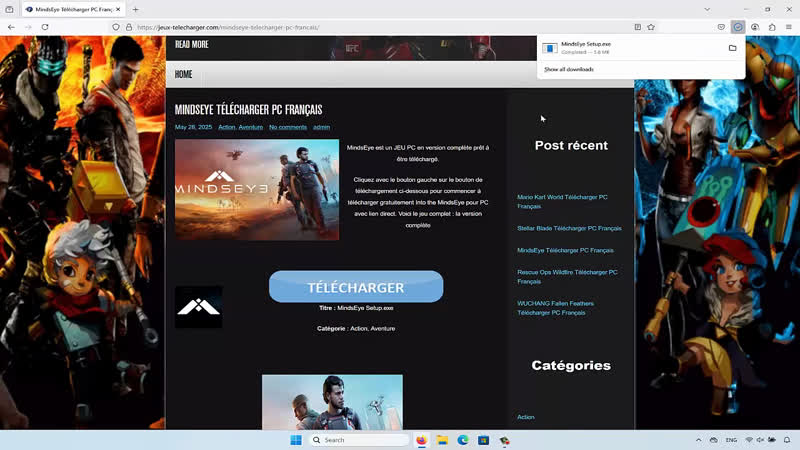The image size is (800, 450).
Task: Open Firefox from the taskbar
Action: (421, 440)
